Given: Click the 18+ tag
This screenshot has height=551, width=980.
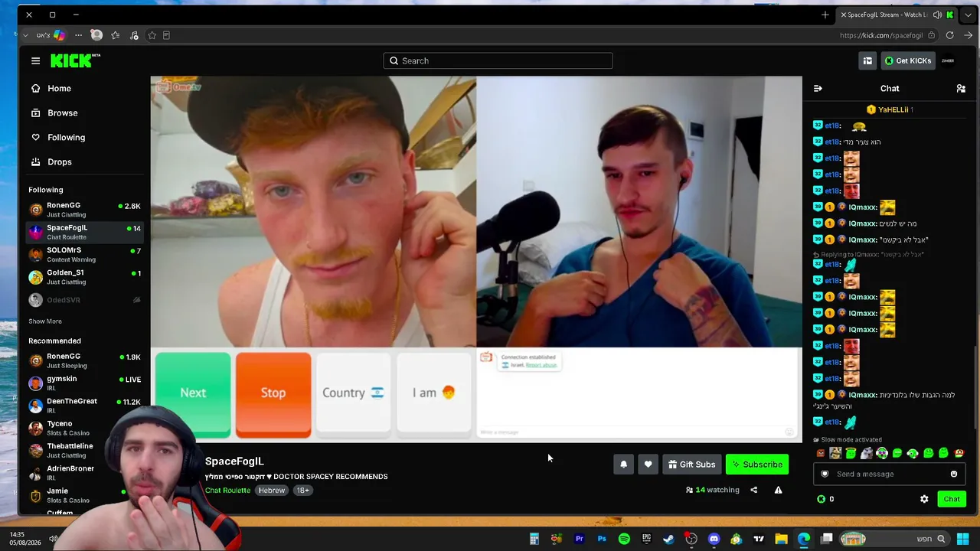Looking at the screenshot, I should pos(302,491).
